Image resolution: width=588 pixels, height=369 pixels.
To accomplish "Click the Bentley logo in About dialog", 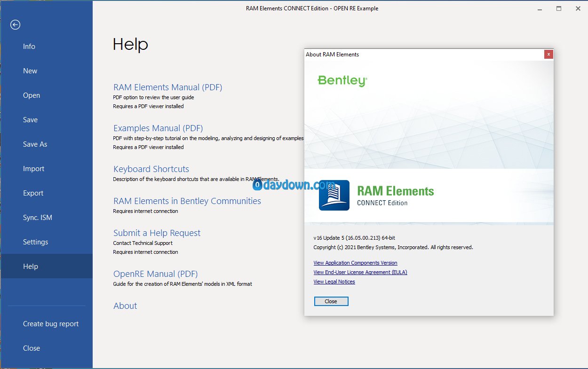I will click(x=342, y=80).
